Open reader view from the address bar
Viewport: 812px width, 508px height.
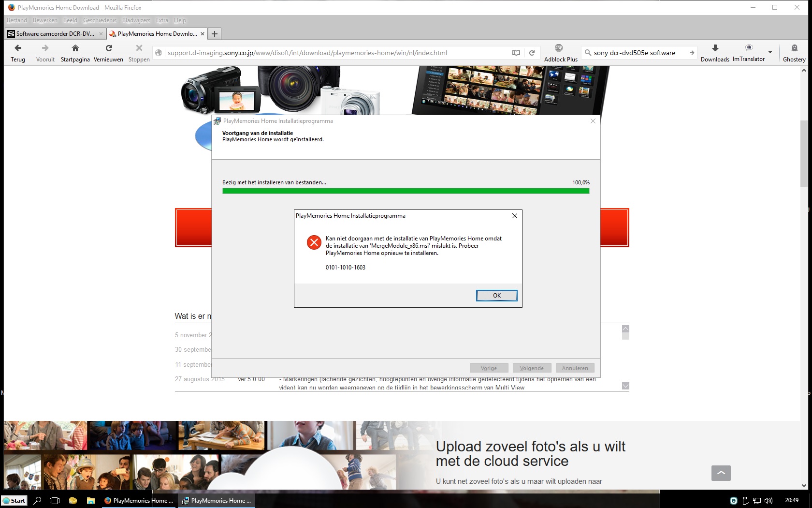coord(516,53)
